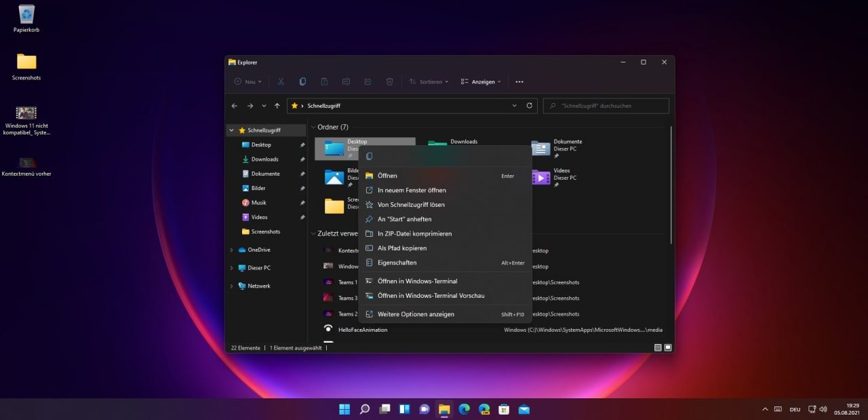Select Eigenschaften in the context menu
The height and width of the screenshot is (420, 868).
tap(397, 263)
